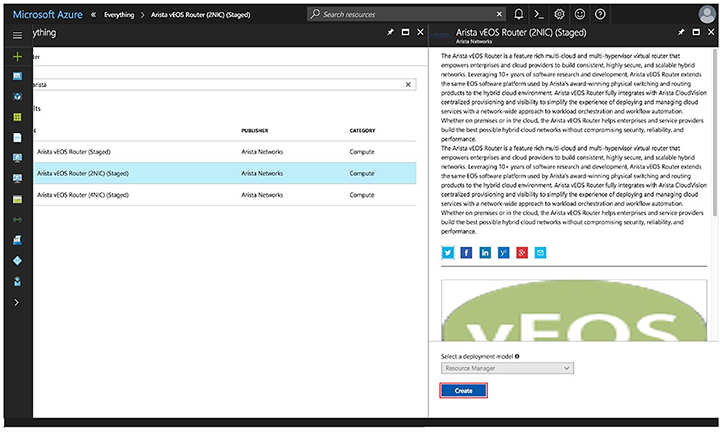Open deployment model dropdown Resource Manager
720x432 pixels.
(507, 368)
